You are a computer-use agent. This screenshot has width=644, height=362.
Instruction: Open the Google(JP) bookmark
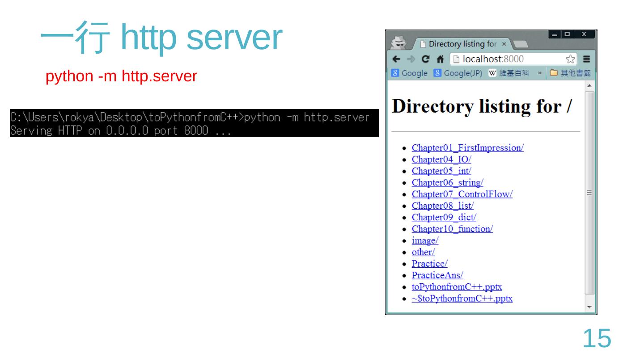[x=458, y=73]
